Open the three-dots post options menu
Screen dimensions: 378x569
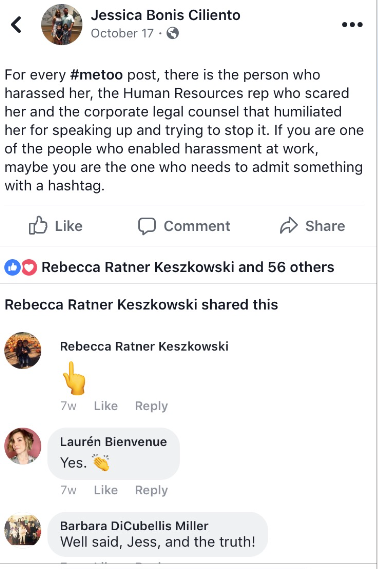coord(352,25)
